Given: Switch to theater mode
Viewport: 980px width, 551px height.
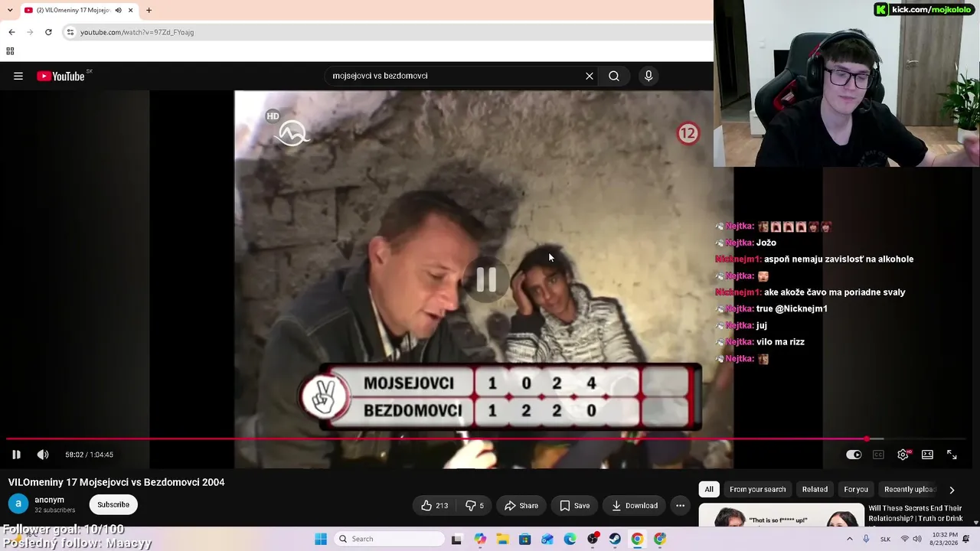Looking at the screenshot, I should [x=927, y=455].
